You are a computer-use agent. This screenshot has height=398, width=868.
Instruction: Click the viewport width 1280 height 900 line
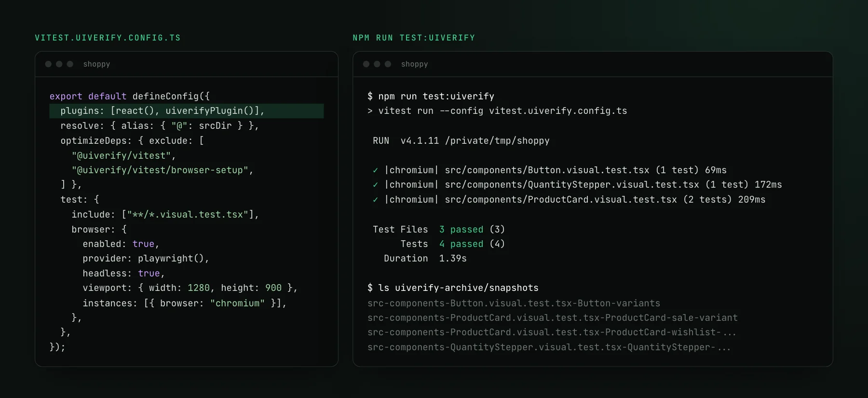click(x=190, y=288)
